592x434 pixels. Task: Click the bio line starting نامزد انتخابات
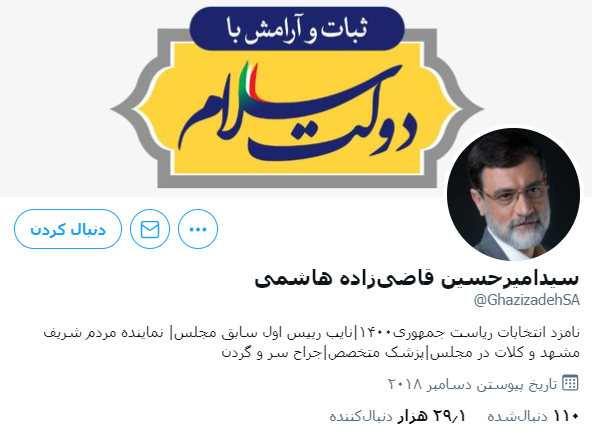[311, 333]
